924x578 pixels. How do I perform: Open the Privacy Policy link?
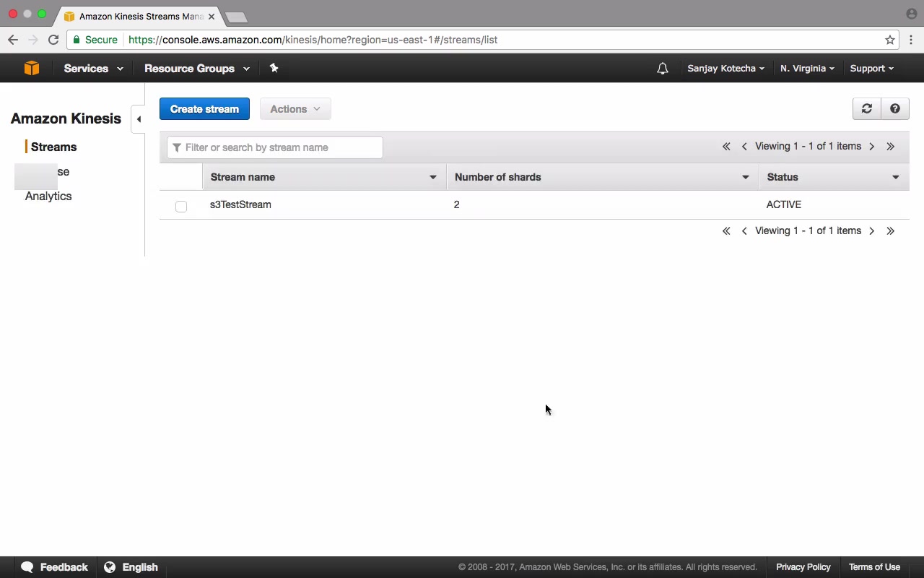(x=803, y=567)
